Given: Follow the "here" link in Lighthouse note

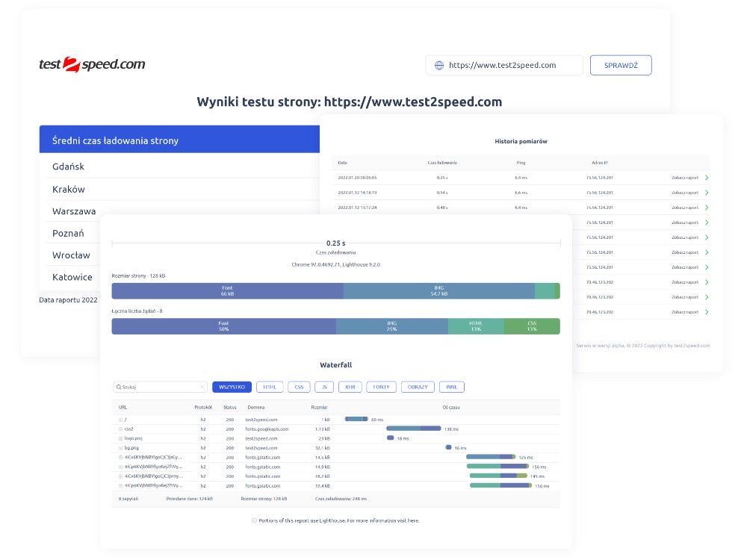Looking at the screenshot, I should tap(414, 521).
